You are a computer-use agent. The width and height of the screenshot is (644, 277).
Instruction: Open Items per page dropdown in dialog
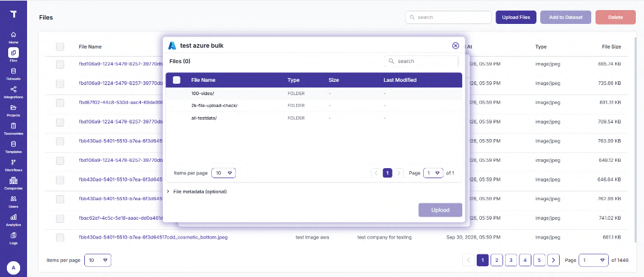224,173
